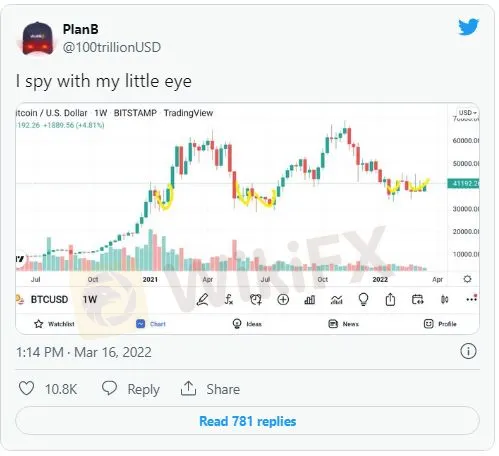Screen dimensions: 499x456
Task: Switch to the News tab
Action: click(x=344, y=324)
